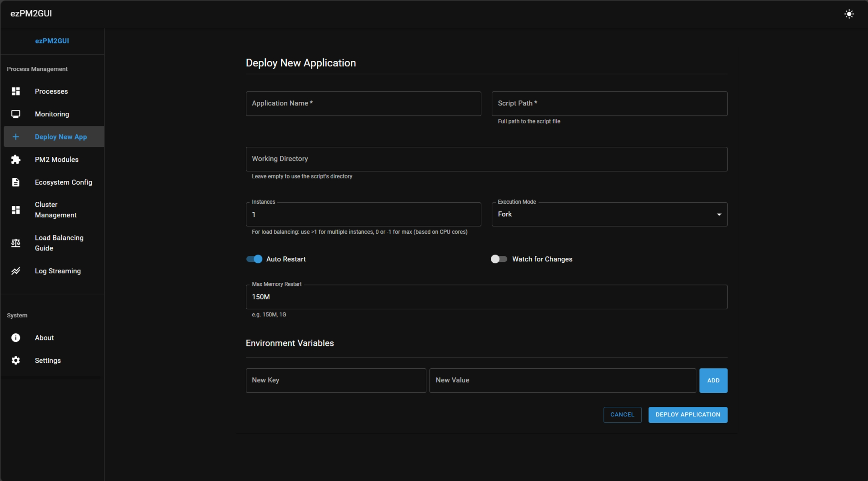Click the PM2 Modules puzzle icon
Screen dimensions: 868x481
pos(16,160)
